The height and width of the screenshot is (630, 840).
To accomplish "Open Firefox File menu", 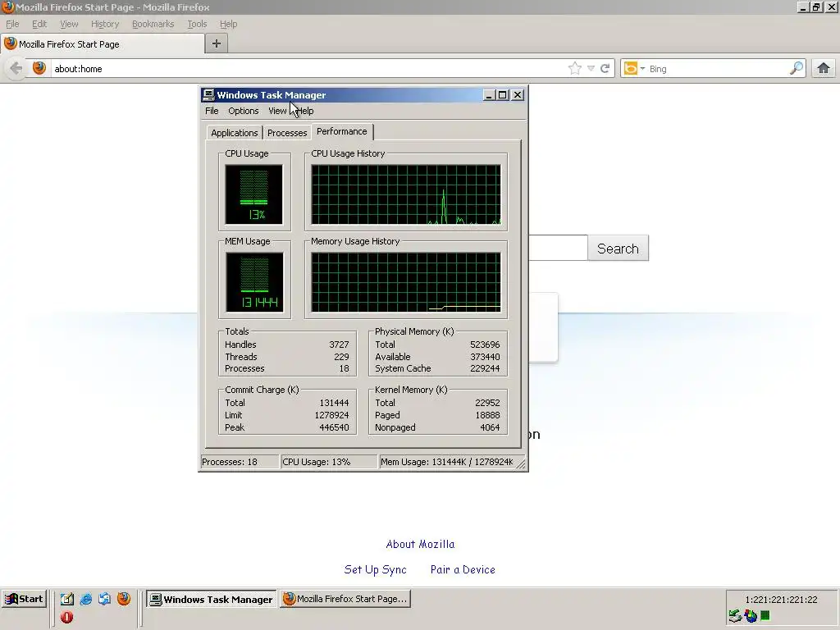I will click(x=12, y=24).
